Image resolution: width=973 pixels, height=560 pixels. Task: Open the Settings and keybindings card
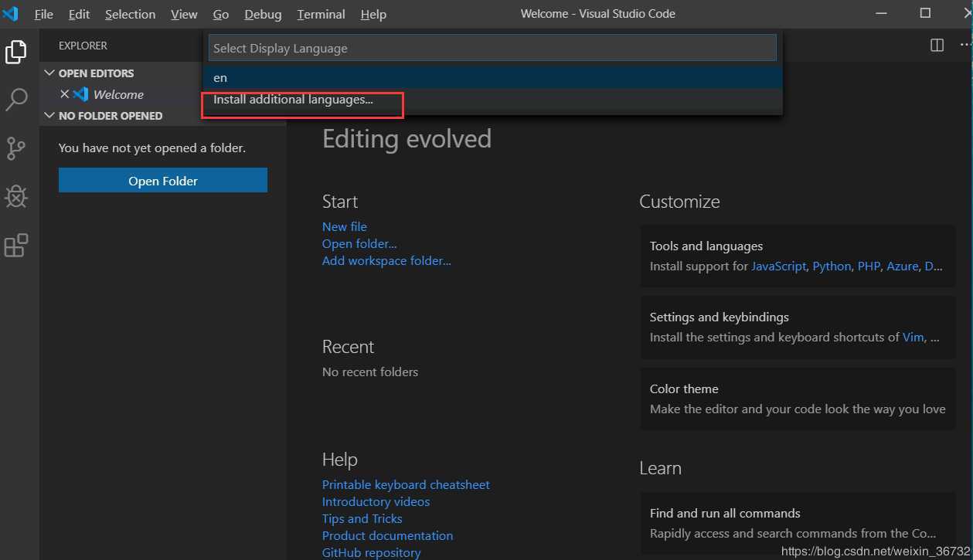pyautogui.click(x=798, y=327)
